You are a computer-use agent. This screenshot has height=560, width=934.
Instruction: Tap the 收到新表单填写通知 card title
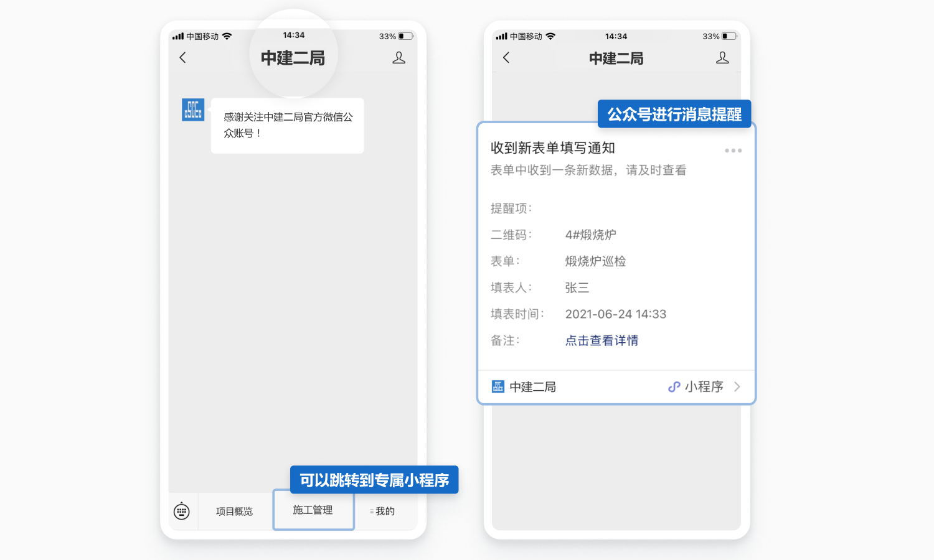point(553,148)
